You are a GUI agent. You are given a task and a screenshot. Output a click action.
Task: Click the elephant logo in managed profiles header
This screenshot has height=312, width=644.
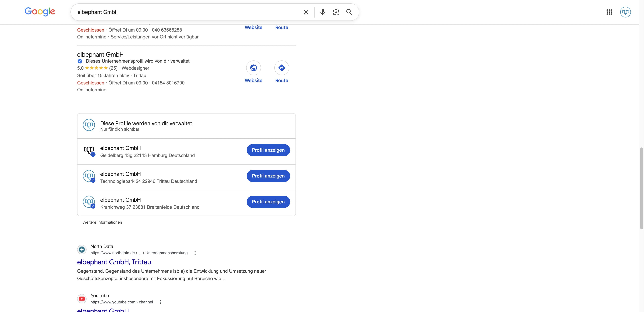[x=89, y=125]
